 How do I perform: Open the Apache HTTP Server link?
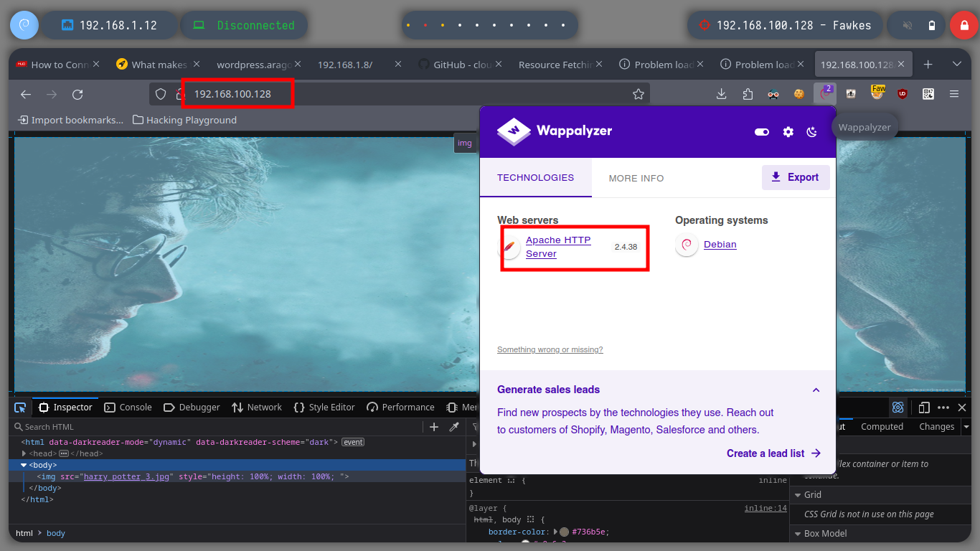pos(558,247)
